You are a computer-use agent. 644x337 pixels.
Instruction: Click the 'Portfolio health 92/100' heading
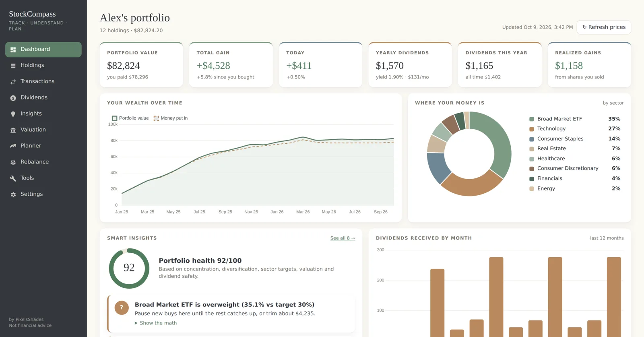pyautogui.click(x=200, y=261)
